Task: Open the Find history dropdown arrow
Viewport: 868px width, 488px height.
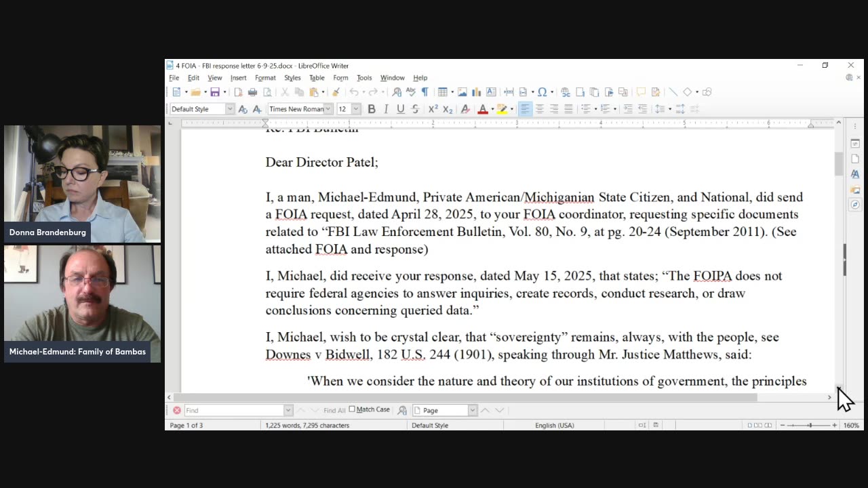Action: click(x=288, y=410)
